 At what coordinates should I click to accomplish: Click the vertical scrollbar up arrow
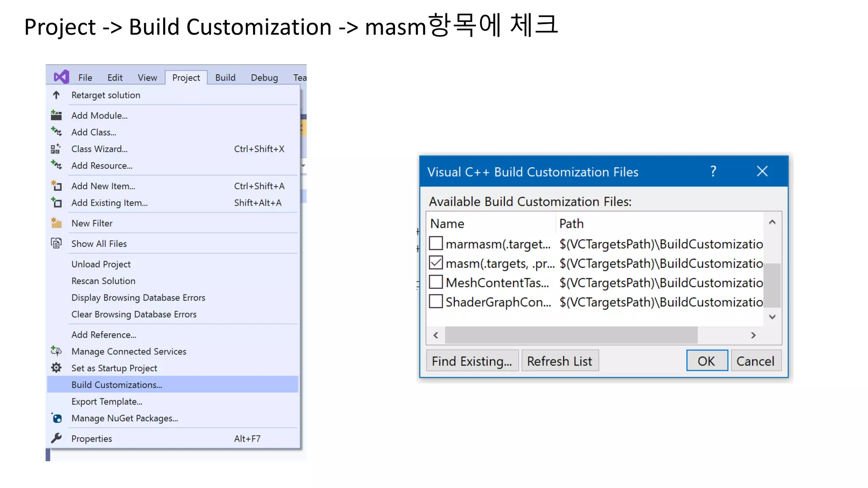[772, 222]
